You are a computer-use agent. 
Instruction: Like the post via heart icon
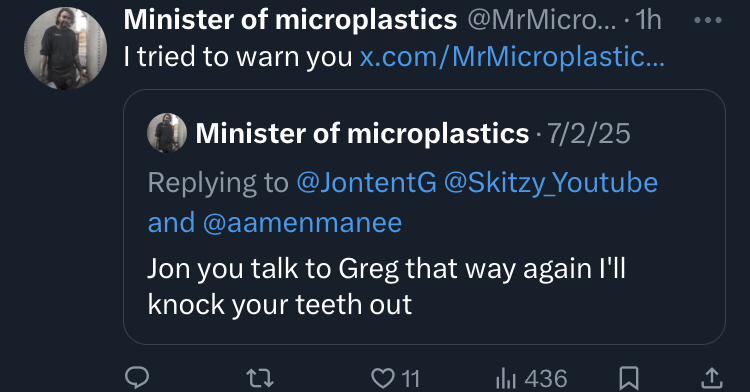tap(383, 378)
